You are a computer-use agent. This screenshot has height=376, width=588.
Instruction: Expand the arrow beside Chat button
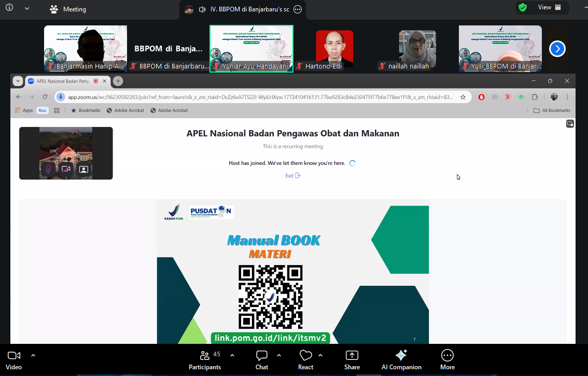coord(279,355)
